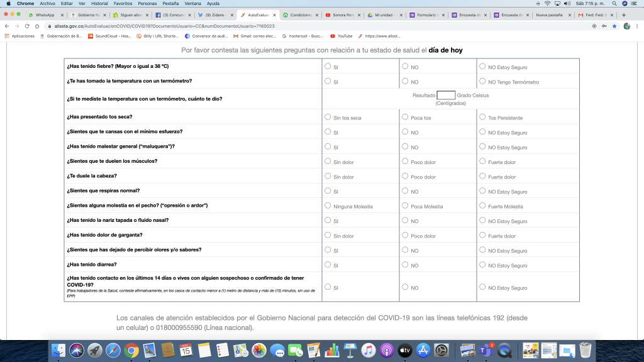Reload the page with the refresh icon
This screenshot has width=644, height=362.
click(27, 26)
